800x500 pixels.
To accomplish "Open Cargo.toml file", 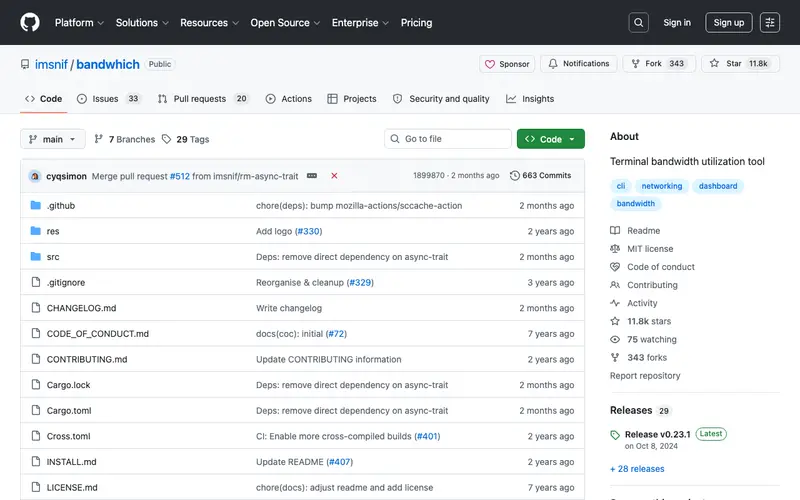I will tap(69, 410).
